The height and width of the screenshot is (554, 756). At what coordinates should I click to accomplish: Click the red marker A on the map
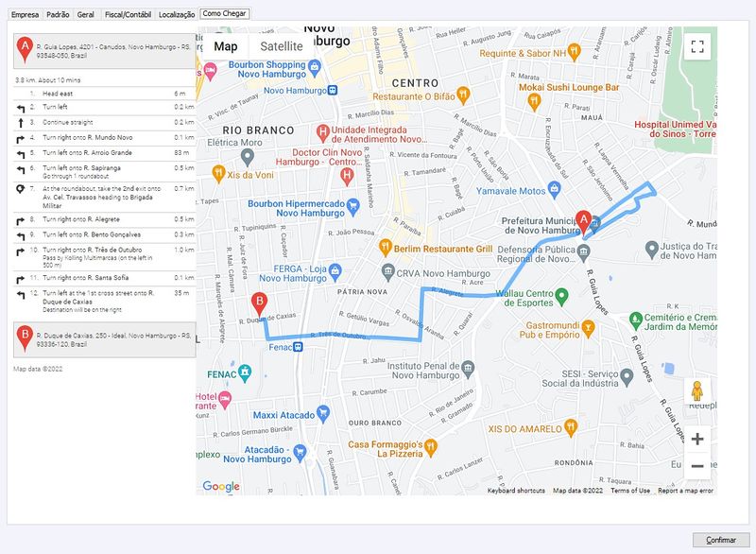point(584,223)
